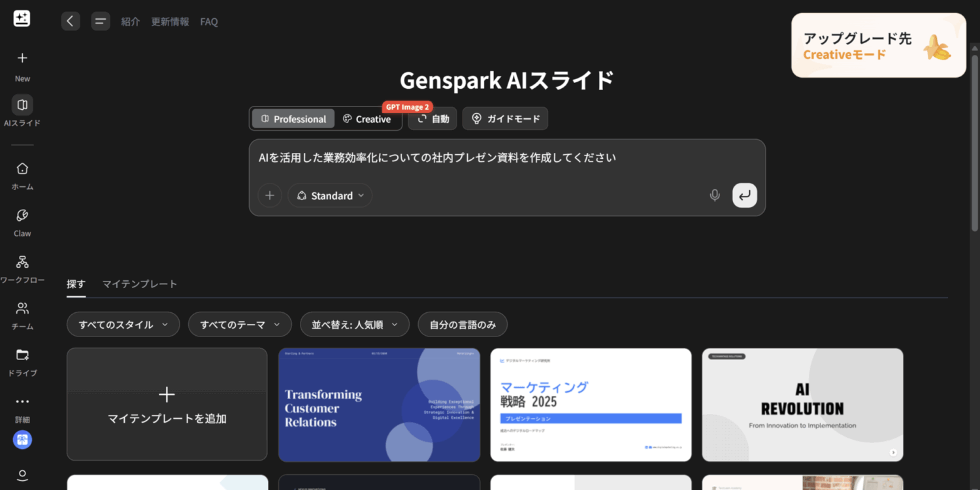Select マーケティング戦略 2025 template
Viewport: 980px width, 490px height.
click(591, 404)
